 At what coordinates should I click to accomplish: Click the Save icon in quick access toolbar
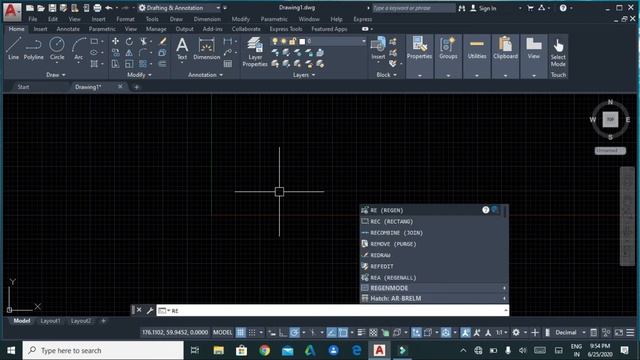coord(52,8)
